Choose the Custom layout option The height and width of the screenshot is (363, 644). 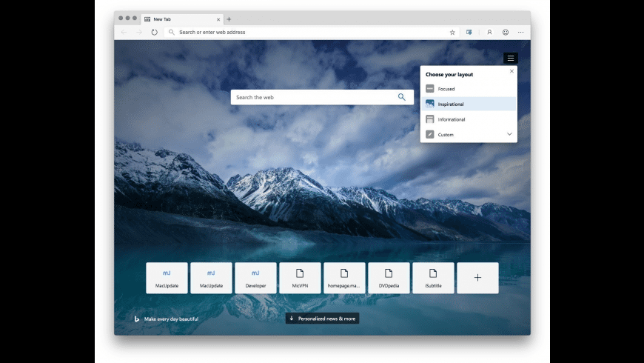469,134
